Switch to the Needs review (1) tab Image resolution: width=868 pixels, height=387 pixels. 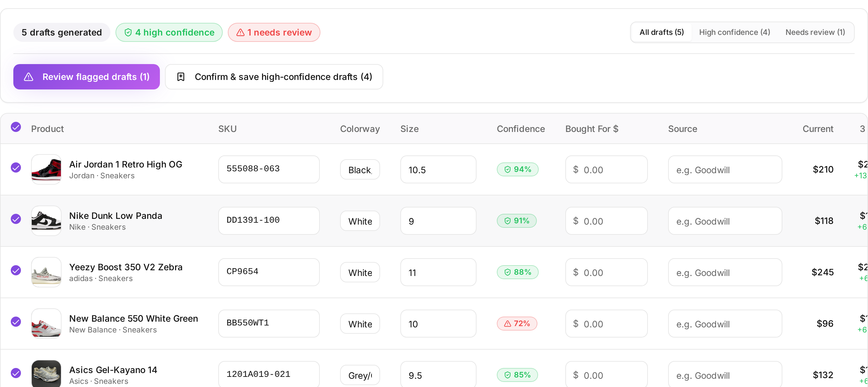coord(815,32)
